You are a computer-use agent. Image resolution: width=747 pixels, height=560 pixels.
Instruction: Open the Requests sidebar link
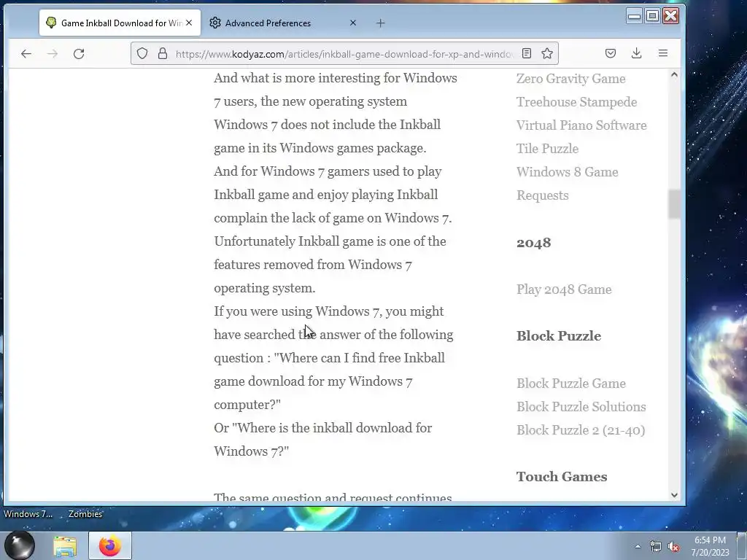[543, 195]
